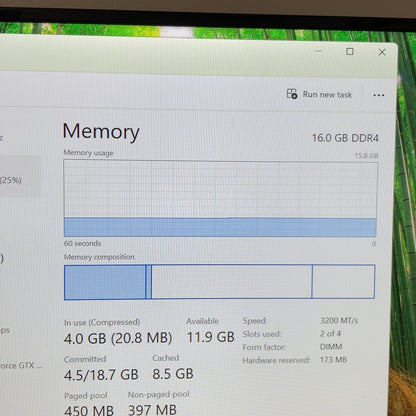
Task: Open the three-dot more options menu
Action: 379,95
